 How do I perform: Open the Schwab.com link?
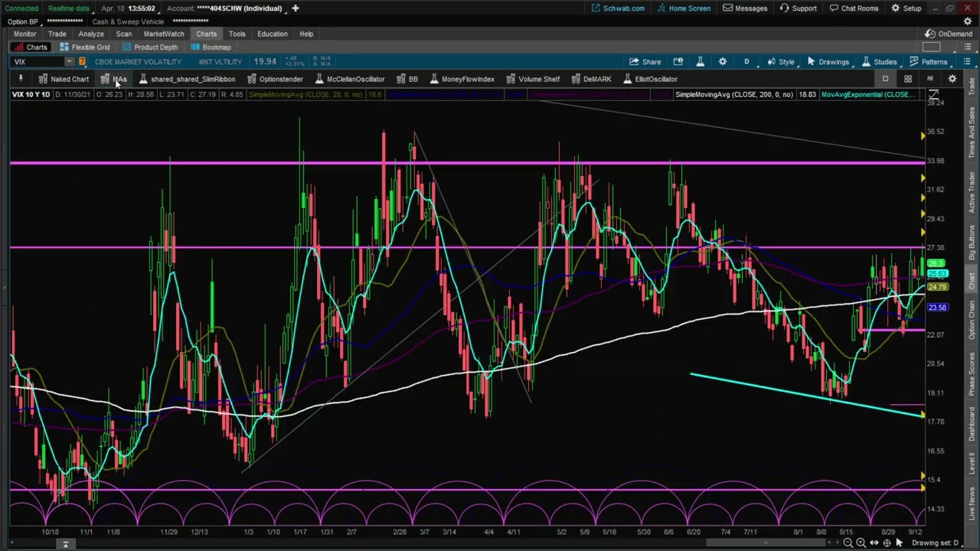pos(618,8)
